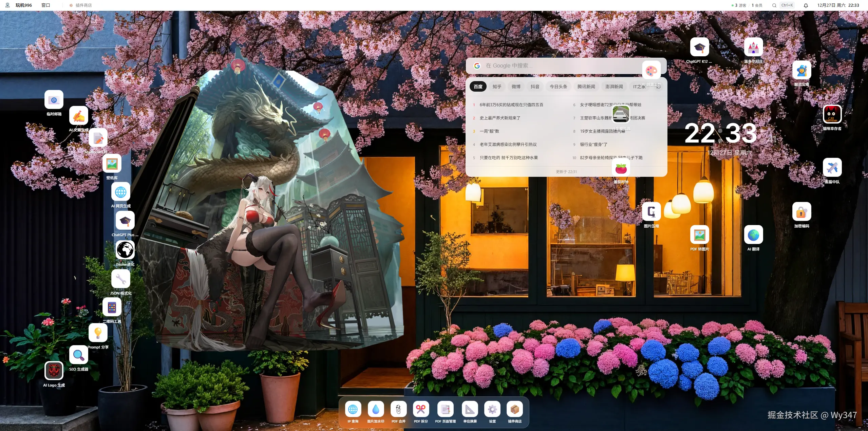Switch to the 微博 hot list tab

[x=516, y=87]
